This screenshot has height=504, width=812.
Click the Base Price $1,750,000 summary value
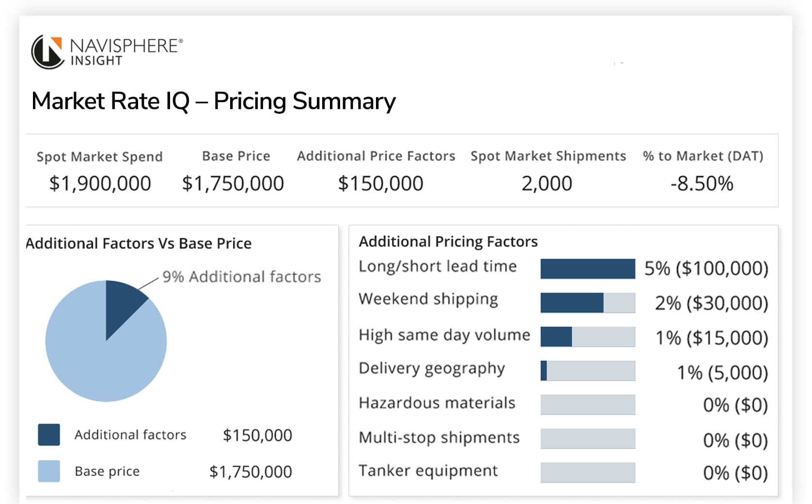(233, 183)
